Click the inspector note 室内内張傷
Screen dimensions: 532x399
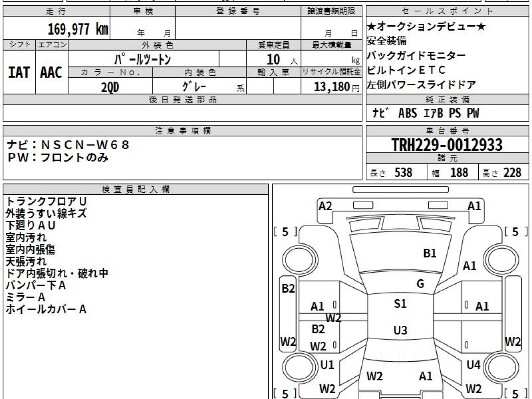pyautogui.click(x=30, y=249)
